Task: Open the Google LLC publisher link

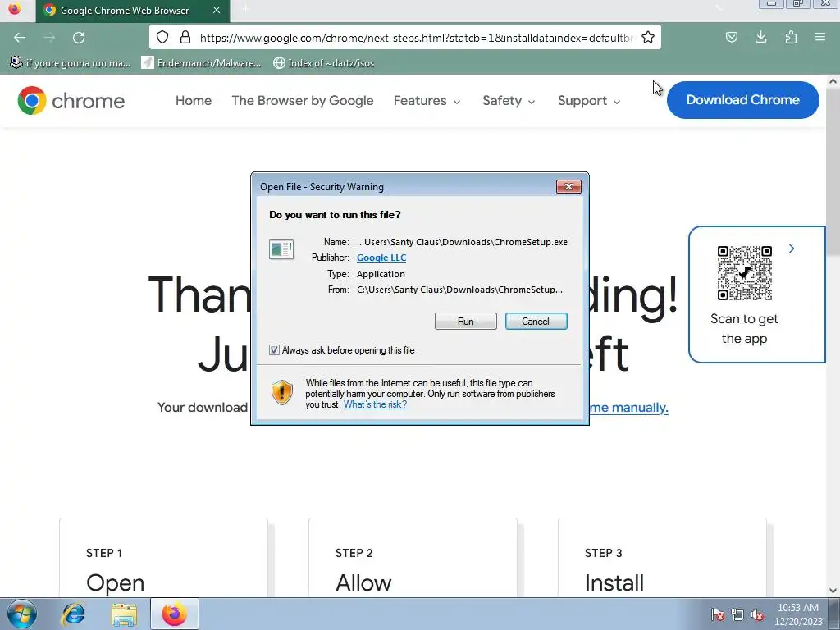Action: click(381, 258)
